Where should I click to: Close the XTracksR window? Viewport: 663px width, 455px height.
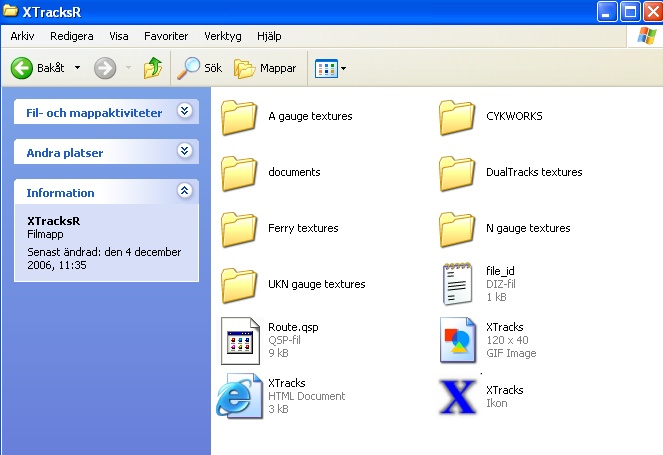coord(653,11)
